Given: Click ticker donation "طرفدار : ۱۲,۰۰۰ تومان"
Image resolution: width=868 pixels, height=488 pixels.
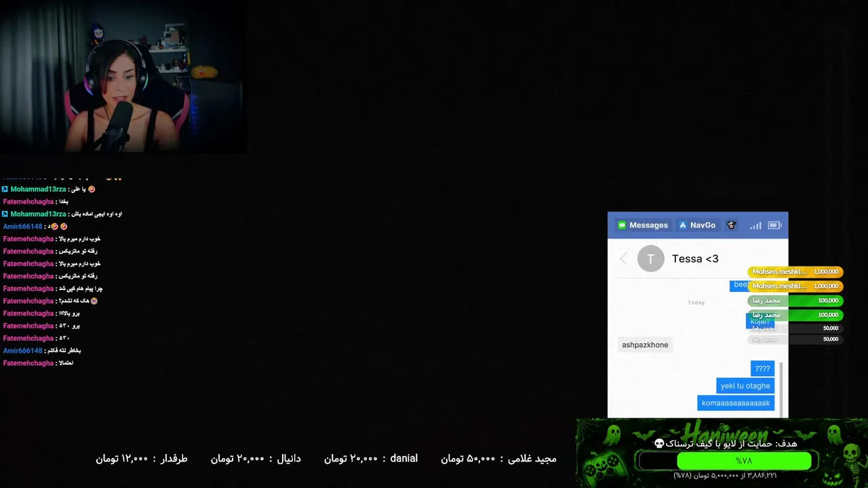Looking at the screenshot, I should (141, 459).
